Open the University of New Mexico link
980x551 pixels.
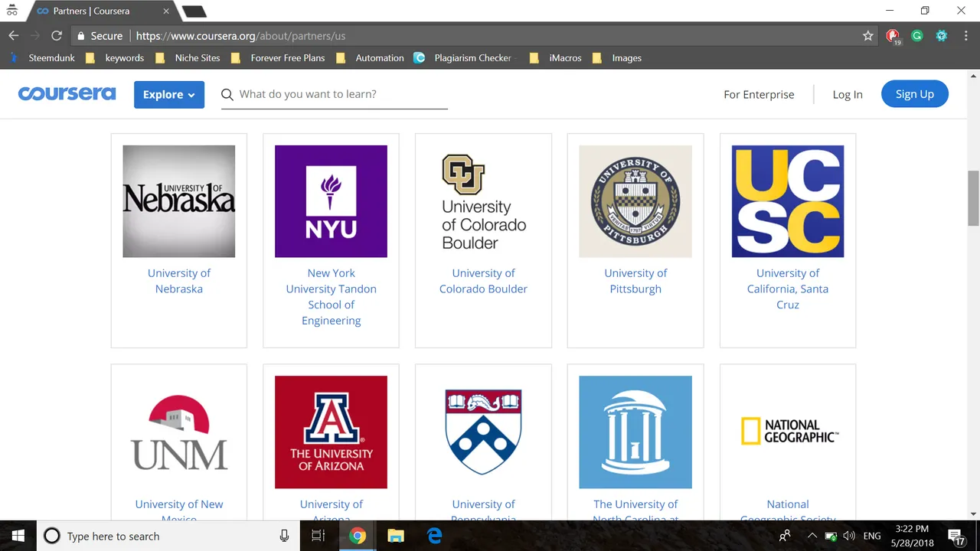179,511
